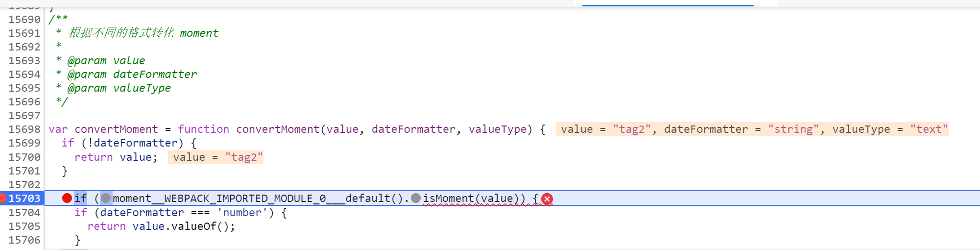This screenshot has width=980, height=250.
Task: Toggle the gray step marker before isMoment
Action: [416, 198]
